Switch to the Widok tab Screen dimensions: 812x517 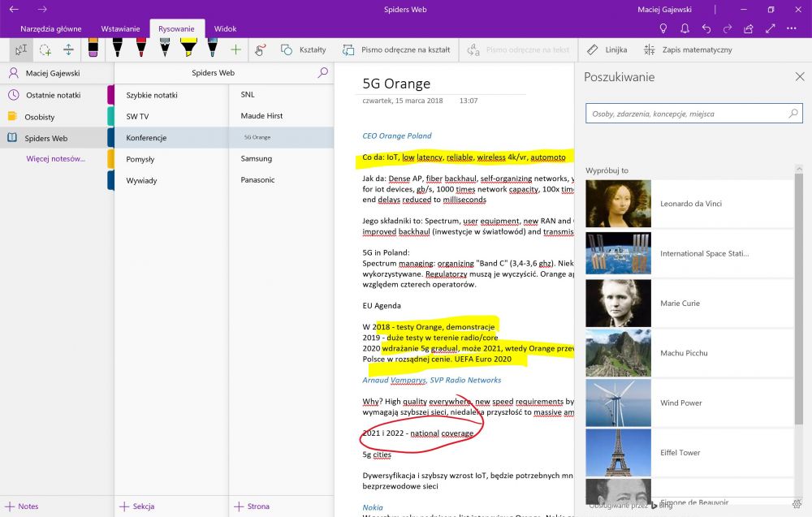point(225,29)
